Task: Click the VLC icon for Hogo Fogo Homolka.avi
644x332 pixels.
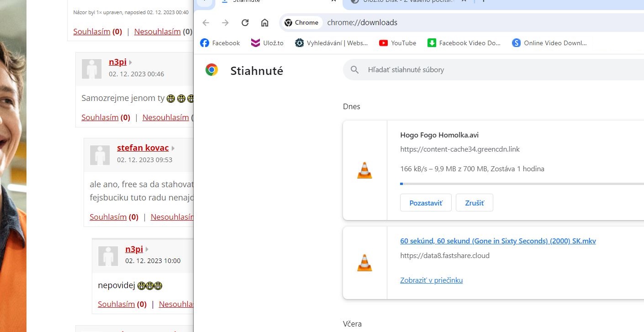Action: coord(364,170)
